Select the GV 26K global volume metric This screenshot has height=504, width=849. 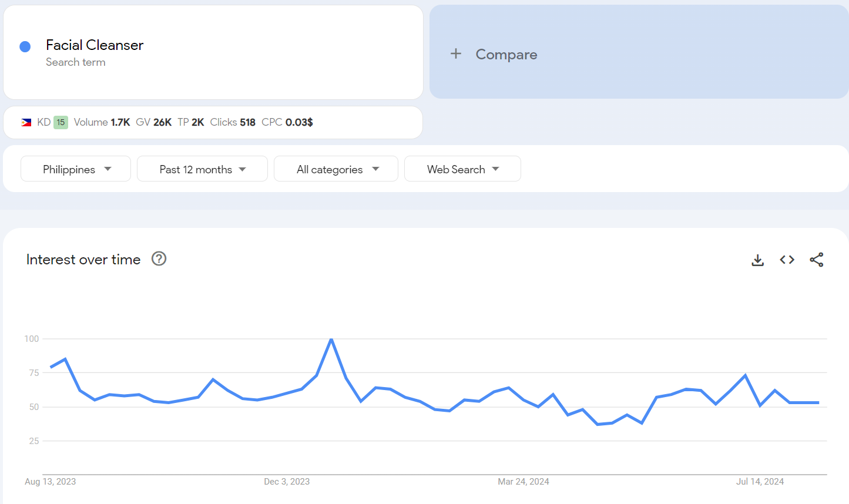(153, 122)
